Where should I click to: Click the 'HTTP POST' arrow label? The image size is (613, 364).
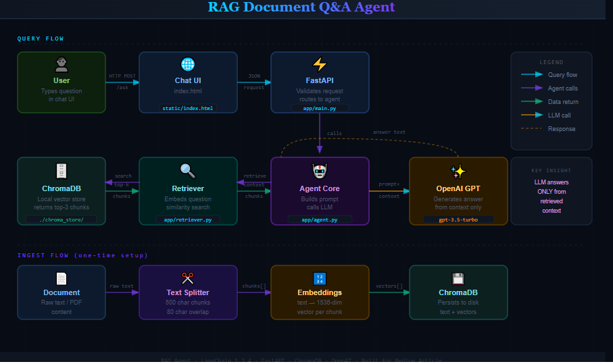122,76
